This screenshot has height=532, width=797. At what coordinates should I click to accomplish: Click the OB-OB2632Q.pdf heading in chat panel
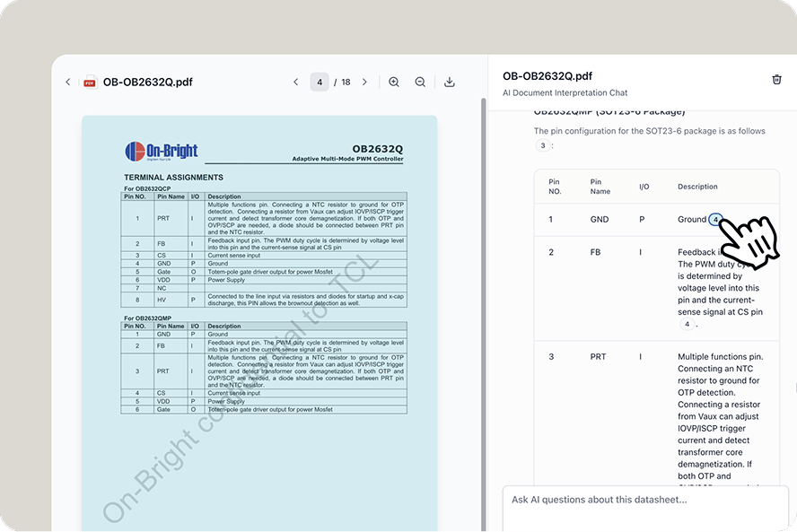[547, 76]
